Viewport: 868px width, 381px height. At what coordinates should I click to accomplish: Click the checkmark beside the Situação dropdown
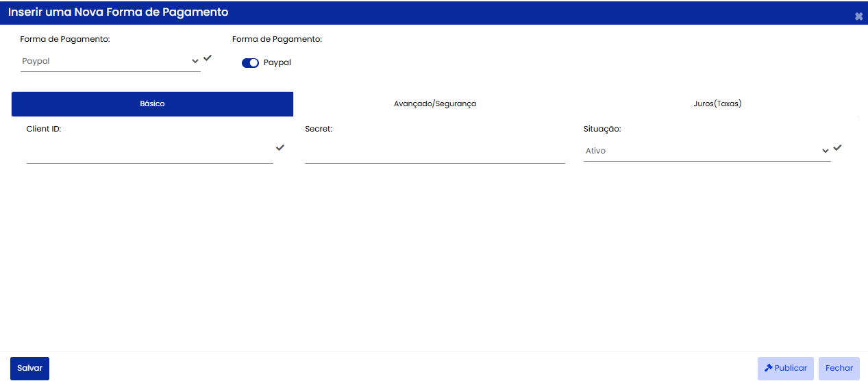(x=837, y=147)
